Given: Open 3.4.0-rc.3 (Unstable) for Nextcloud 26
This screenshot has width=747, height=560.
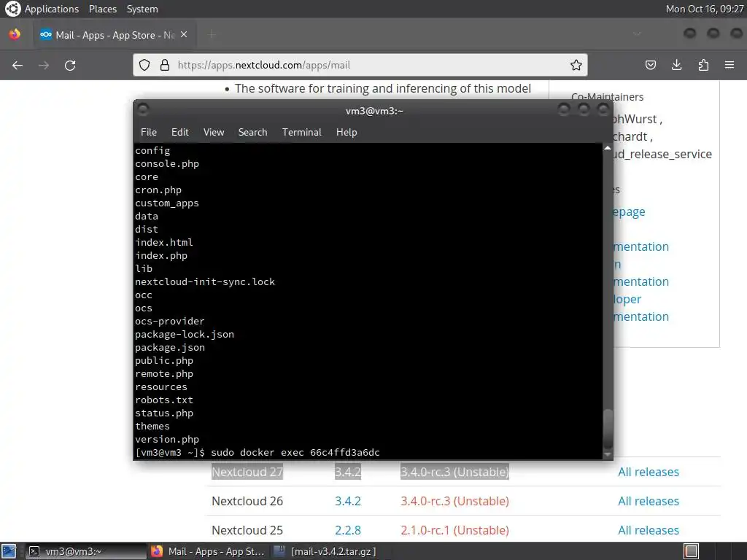Looking at the screenshot, I should tap(454, 501).
